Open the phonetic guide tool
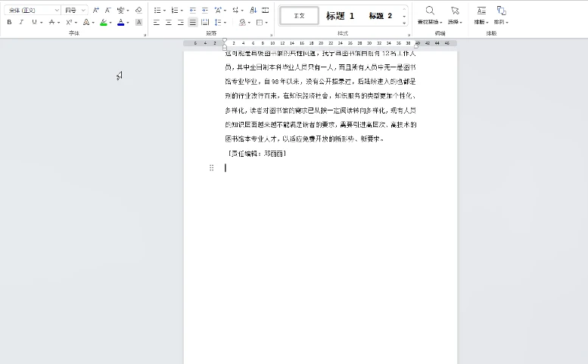Viewport: 588px width, 364px height. click(121, 10)
